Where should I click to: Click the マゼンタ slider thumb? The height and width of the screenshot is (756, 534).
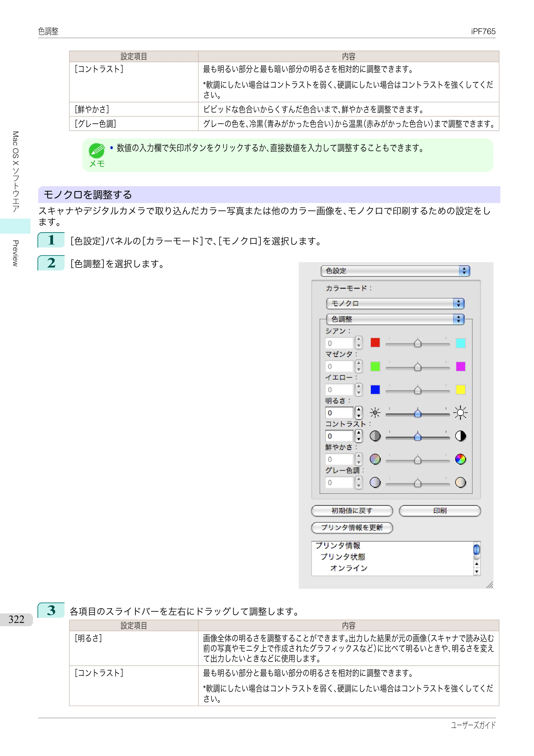coord(417,366)
